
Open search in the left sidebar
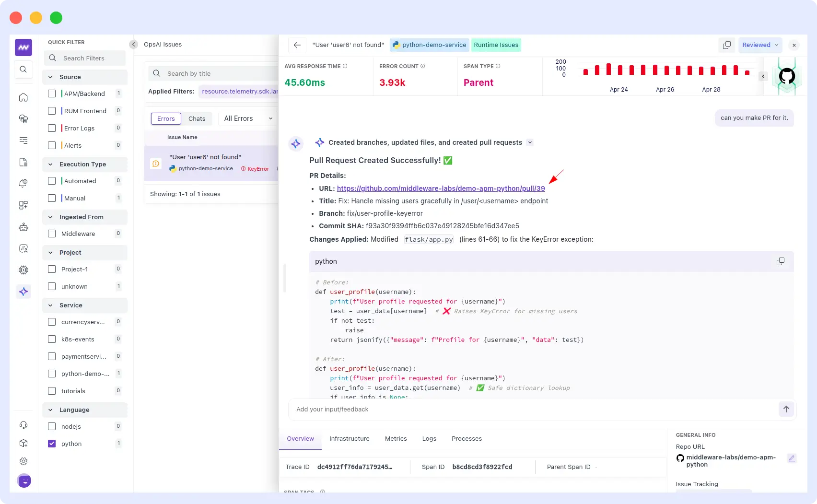pyautogui.click(x=23, y=70)
